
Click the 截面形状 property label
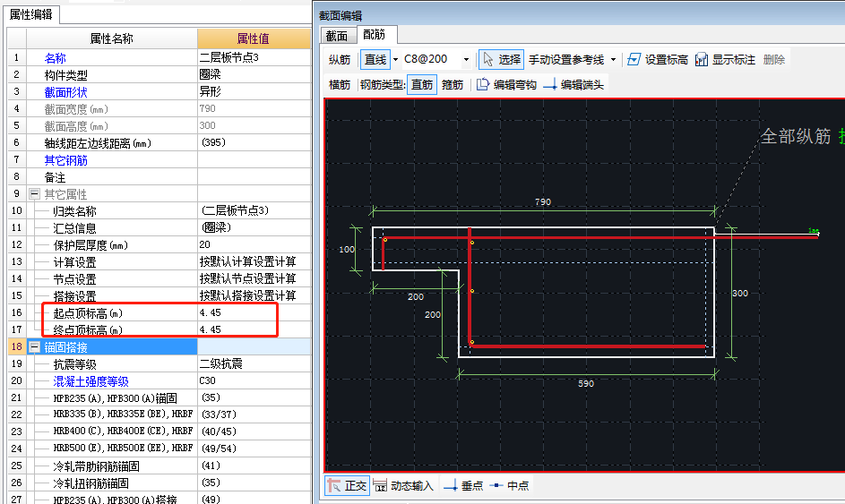click(65, 92)
